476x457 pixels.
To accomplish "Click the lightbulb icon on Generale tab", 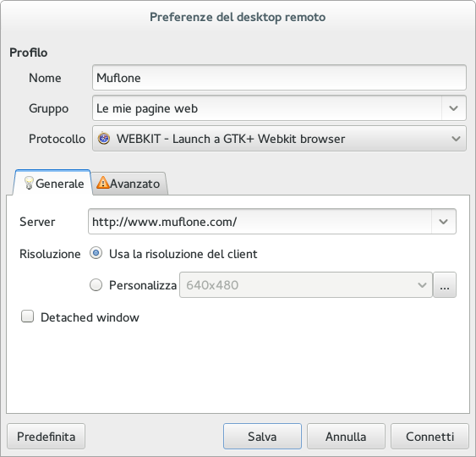I will tap(29, 183).
